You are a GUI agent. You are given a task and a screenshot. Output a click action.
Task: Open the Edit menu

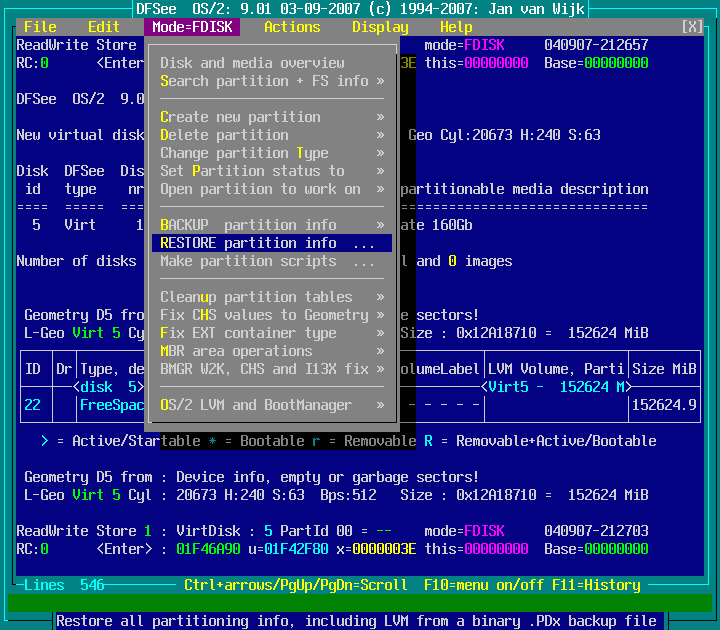click(104, 27)
